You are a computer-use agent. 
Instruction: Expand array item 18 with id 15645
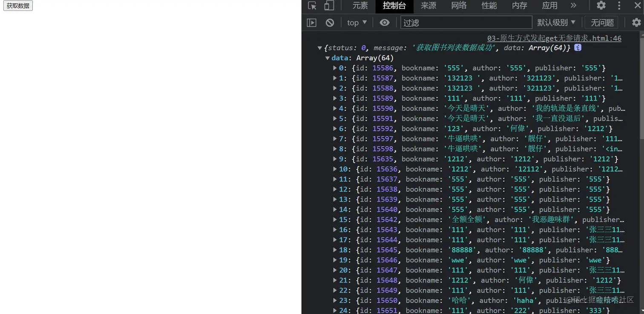(x=335, y=250)
